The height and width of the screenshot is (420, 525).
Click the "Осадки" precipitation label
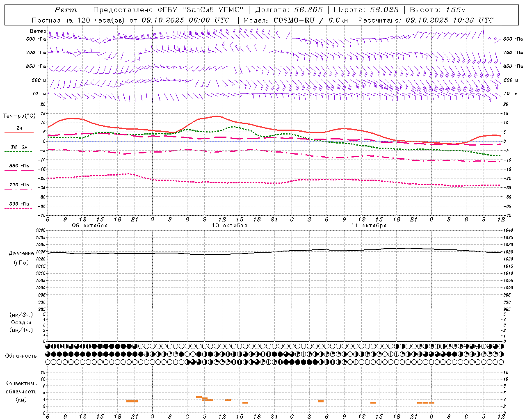pos(21,322)
